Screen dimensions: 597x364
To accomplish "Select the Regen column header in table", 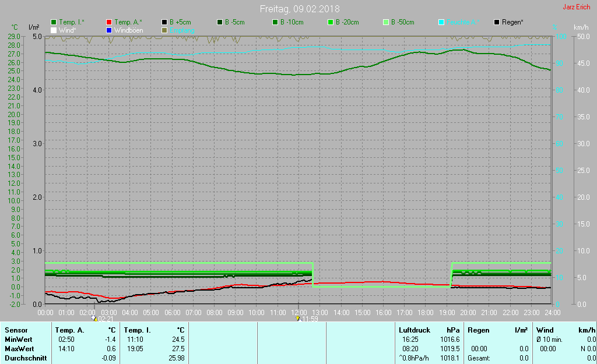I will (x=478, y=330).
